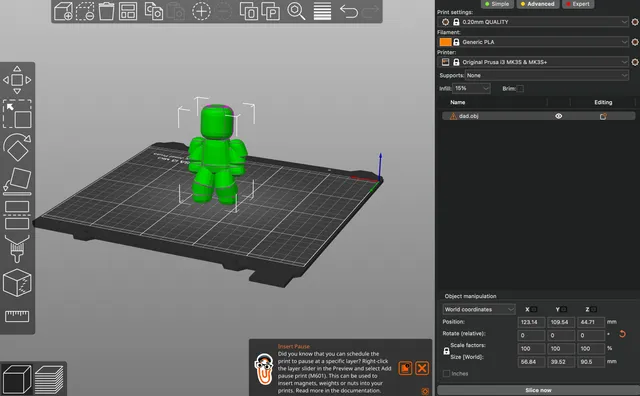Image resolution: width=640 pixels, height=396 pixels.
Task: Toggle Z axis mirror button
Action: tap(594, 309)
